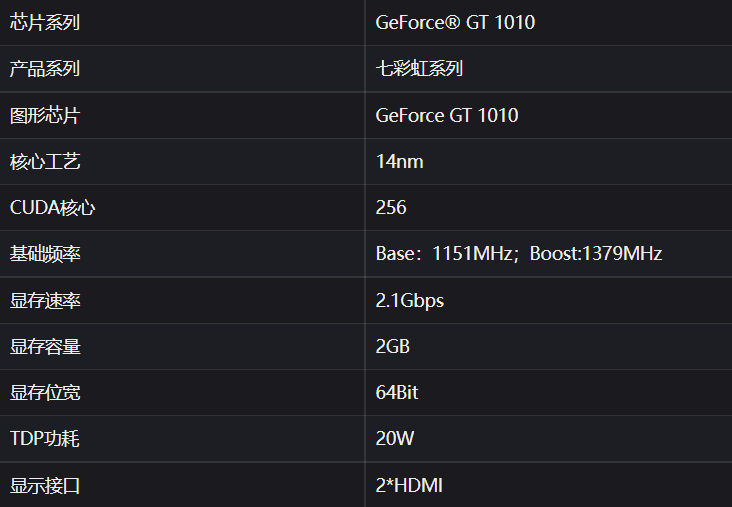Viewport: 732px width, 507px height.
Task: Click the 基础频率 label cell
Action: coord(45,254)
